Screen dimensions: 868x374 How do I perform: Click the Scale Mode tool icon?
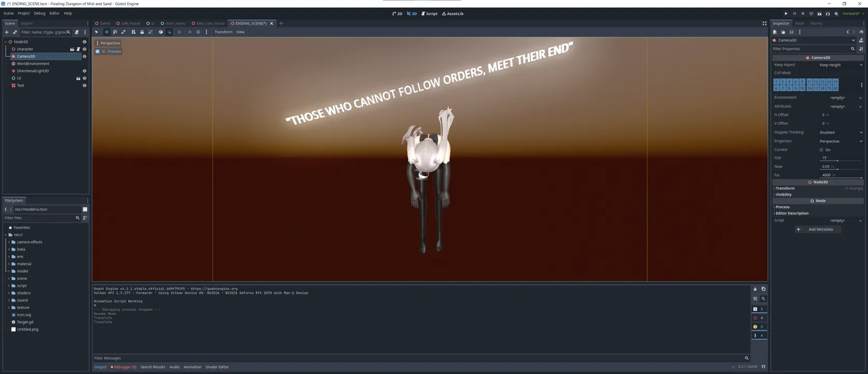coord(123,32)
